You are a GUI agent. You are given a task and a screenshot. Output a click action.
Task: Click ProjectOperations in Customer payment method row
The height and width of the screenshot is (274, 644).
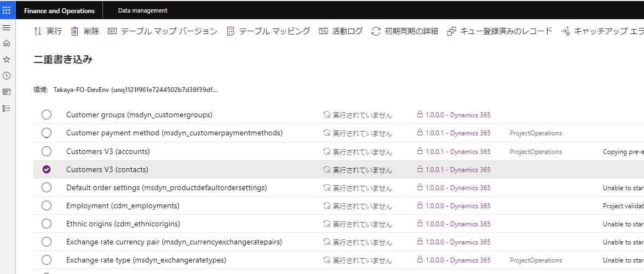pyautogui.click(x=536, y=133)
